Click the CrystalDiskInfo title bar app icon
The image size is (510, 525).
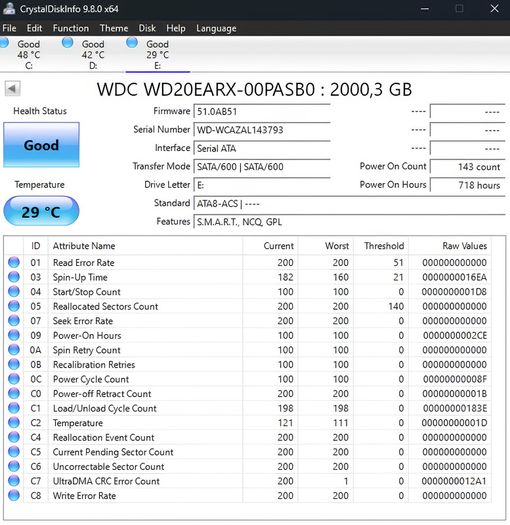(x=9, y=9)
